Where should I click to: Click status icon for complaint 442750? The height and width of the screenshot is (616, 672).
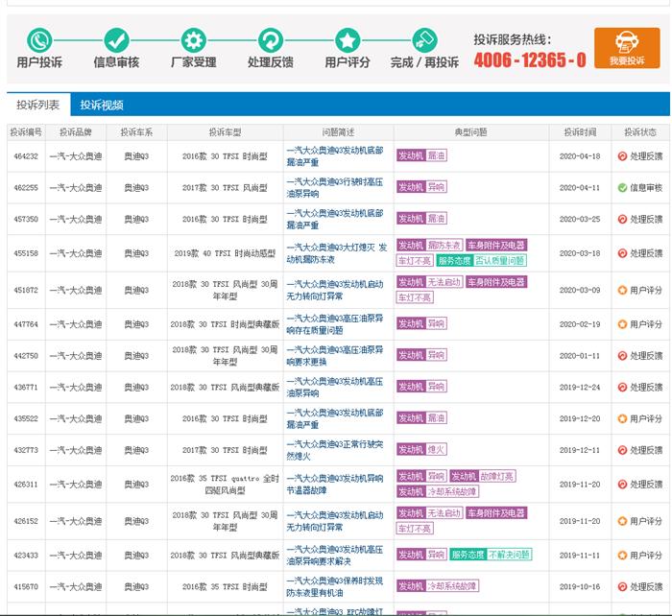pos(622,356)
